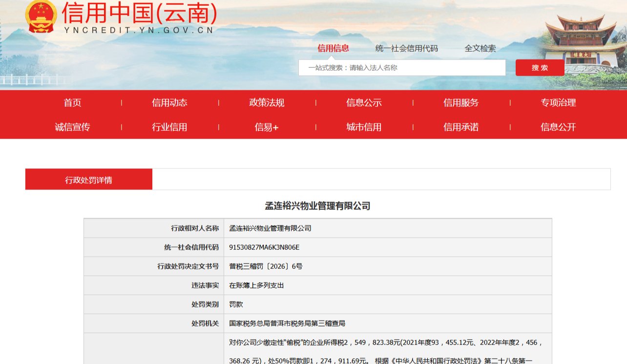Screen dimensions: 627x364
Task: Open 信用动态 navigation item
Action: [169, 102]
